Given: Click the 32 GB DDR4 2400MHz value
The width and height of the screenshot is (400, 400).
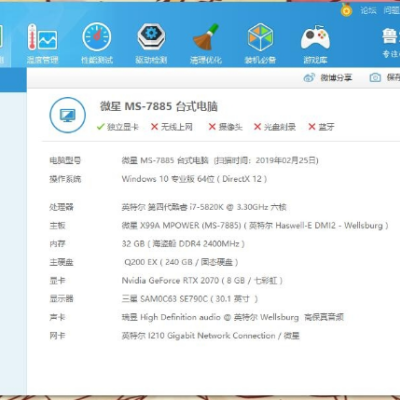Looking at the screenshot, I should click(x=183, y=244).
